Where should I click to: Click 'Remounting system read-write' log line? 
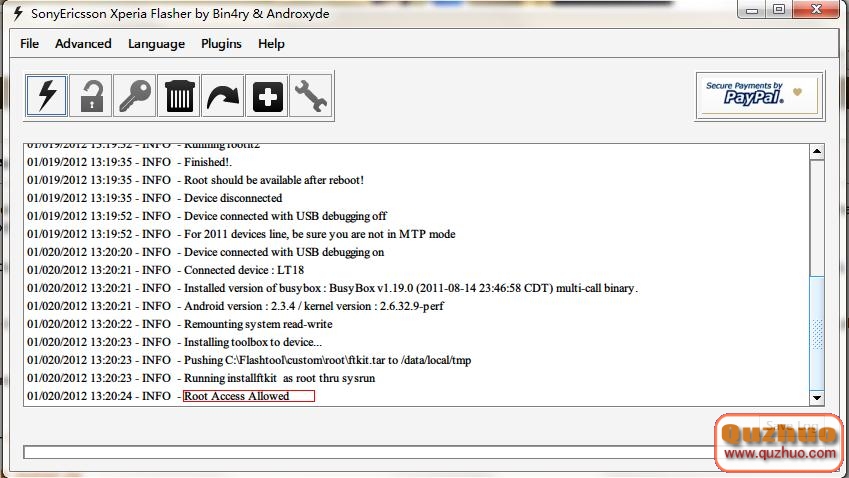coord(180,324)
